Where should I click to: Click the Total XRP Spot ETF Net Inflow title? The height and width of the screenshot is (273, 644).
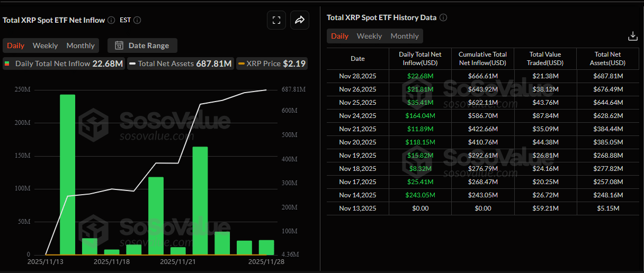[53, 20]
